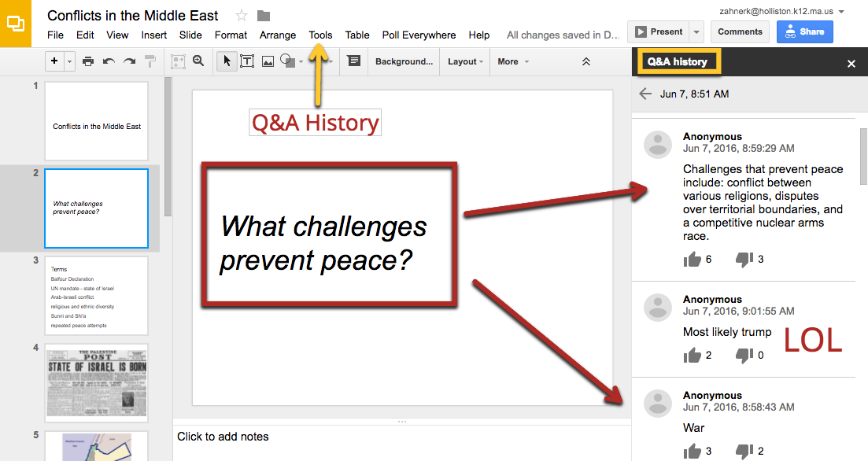
Task: Open the Insert menu
Action: [154, 35]
